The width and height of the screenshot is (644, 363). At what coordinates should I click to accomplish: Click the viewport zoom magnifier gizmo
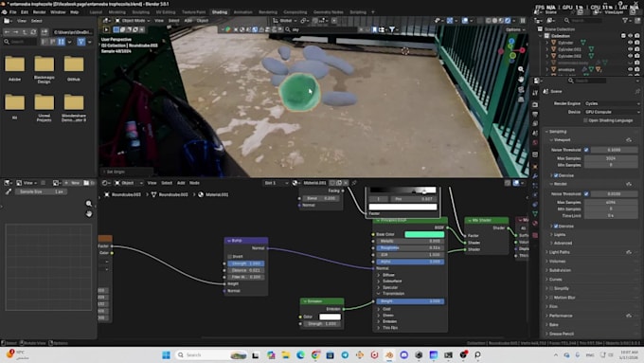click(x=521, y=69)
